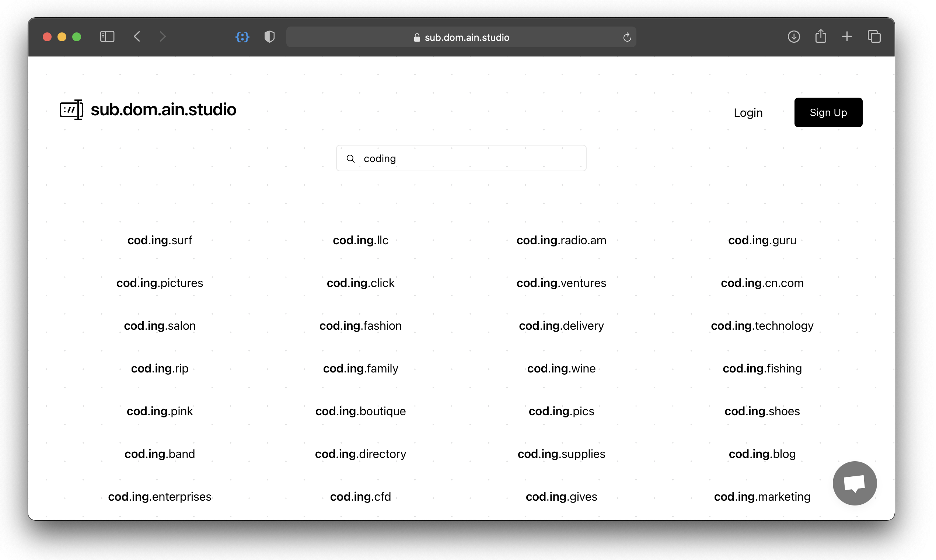Select the cod.ing.surf domain result
Image resolution: width=936 pixels, height=560 pixels.
pos(160,240)
